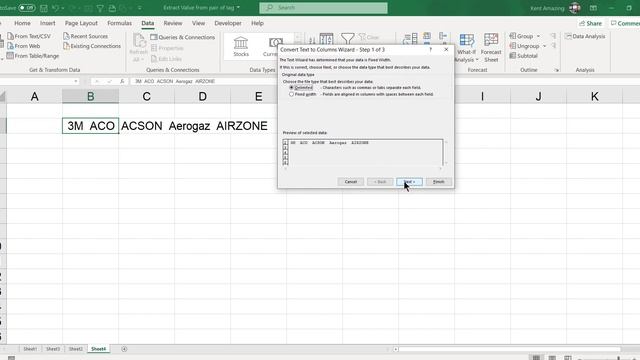Toggle the AutoSave switch
Viewport: 640px width, 360px height.
point(27,8)
